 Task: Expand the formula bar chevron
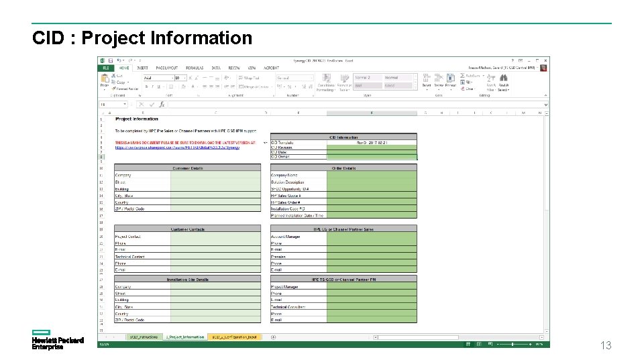click(546, 105)
